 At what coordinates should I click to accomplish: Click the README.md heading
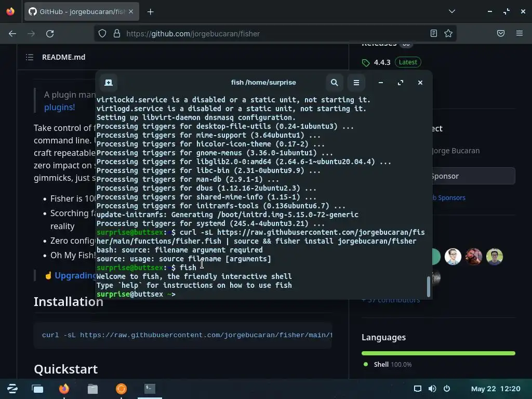point(63,57)
